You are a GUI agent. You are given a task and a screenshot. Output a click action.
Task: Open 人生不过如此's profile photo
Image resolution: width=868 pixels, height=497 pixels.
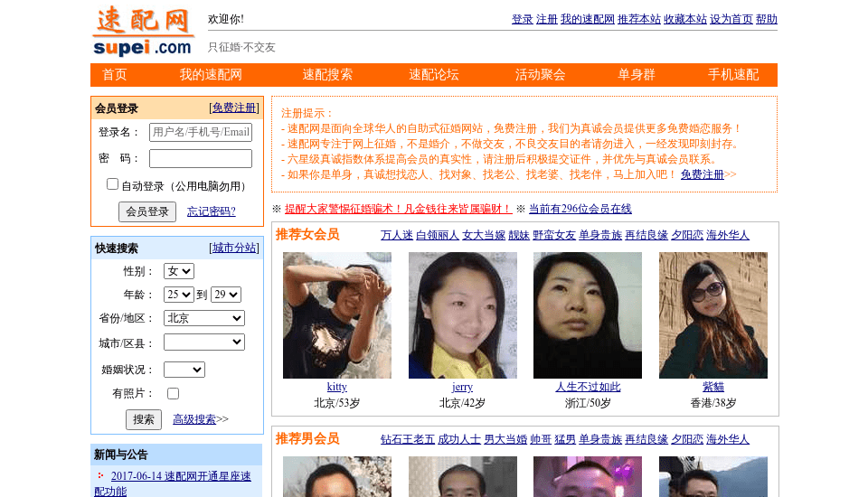tap(588, 315)
